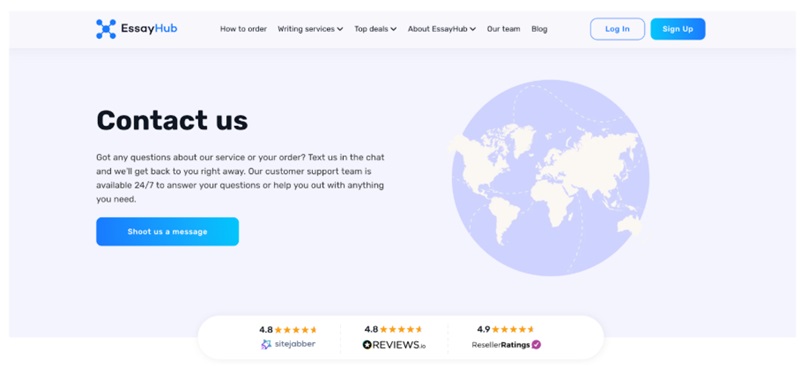Click the ResellerRatings purple checkmark badge
Screen dimensions: 800x366
536,345
